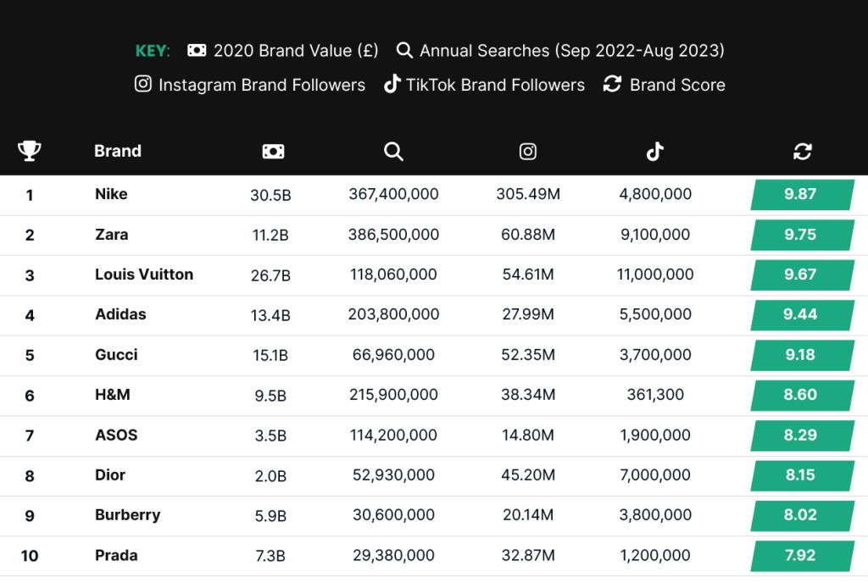The width and height of the screenshot is (868, 588).
Task: Click Dior's annual searches "52,930,000"
Action: click(393, 474)
